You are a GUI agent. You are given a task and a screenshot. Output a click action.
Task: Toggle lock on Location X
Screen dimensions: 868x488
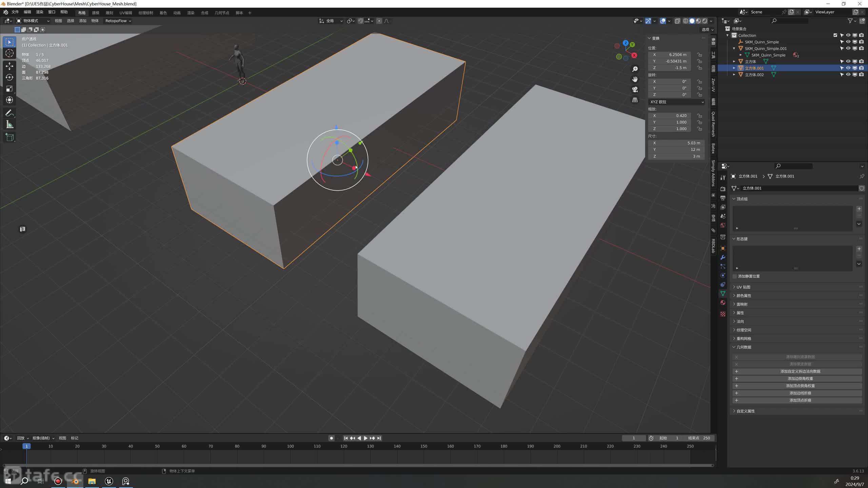click(x=699, y=55)
